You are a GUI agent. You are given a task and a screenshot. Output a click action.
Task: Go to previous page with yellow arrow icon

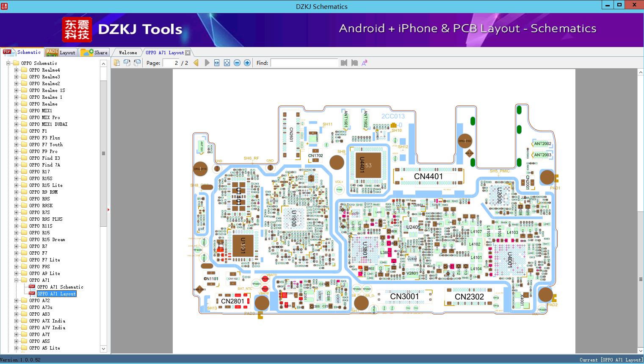click(195, 62)
